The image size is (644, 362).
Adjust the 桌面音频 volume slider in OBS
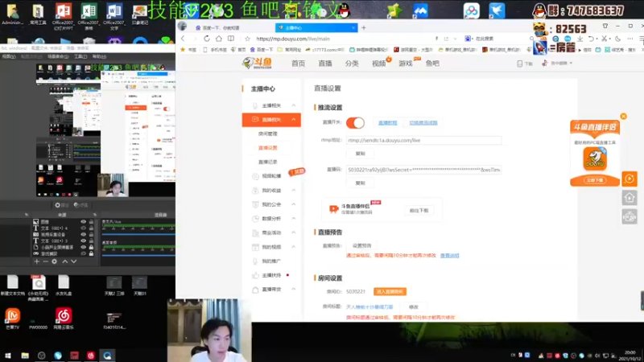click(x=138, y=254)
